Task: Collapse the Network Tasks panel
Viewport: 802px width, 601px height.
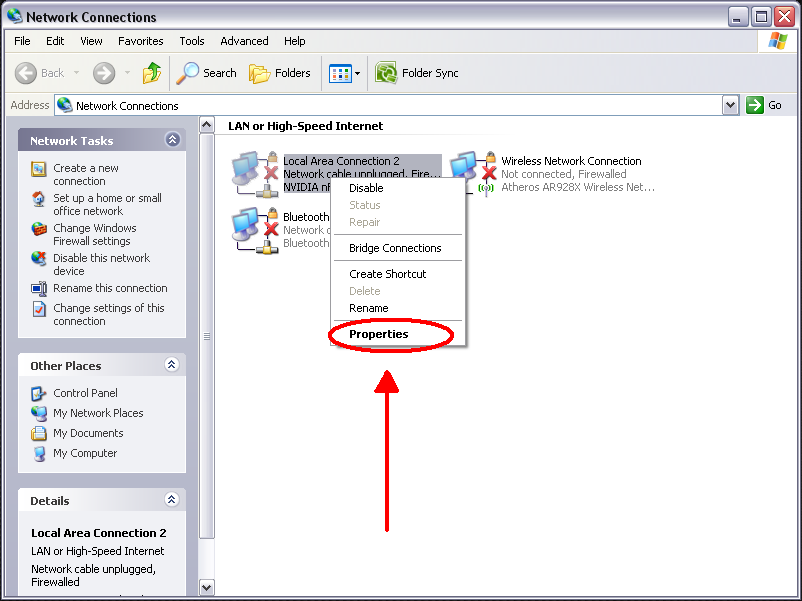Action: (172, 140)
